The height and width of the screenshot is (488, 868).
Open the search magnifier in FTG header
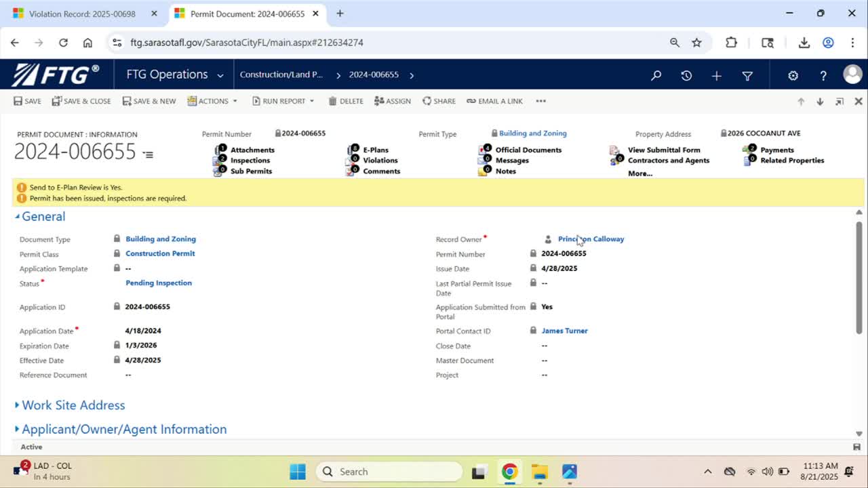pos(656,76)
